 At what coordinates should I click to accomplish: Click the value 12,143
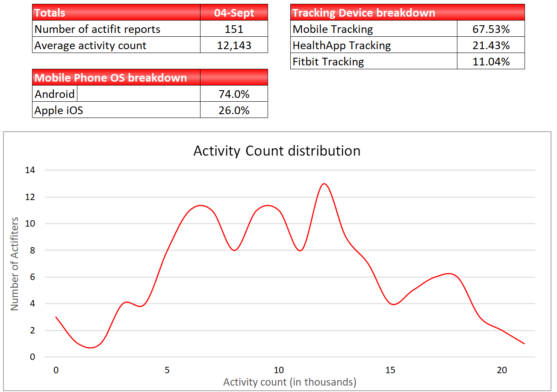(234, 45)
